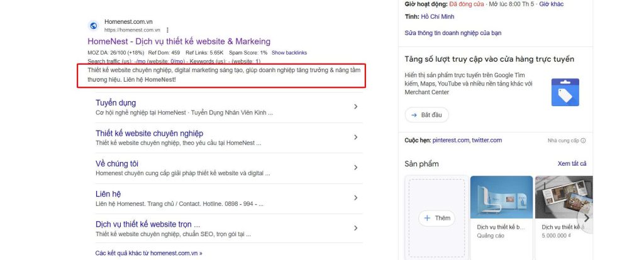Open the 5.000.000 đ product thumbnail
The width and height of the screenshot is (644, 260).
(564, 197)
